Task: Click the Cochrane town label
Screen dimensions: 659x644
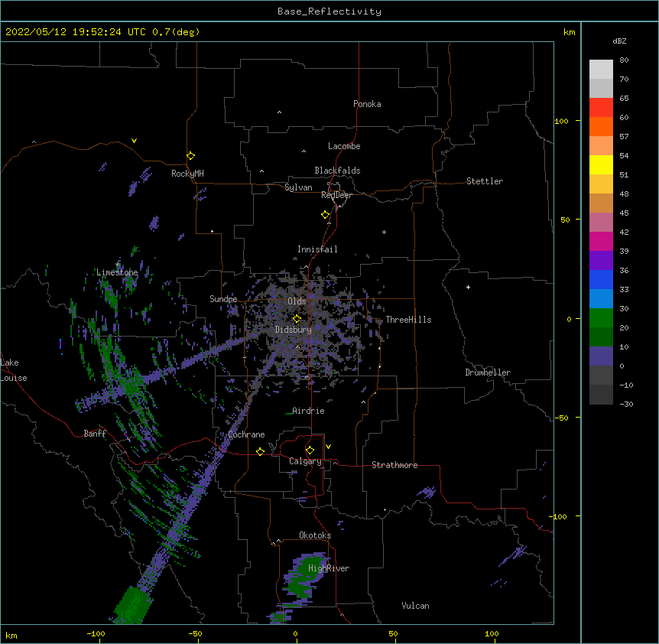Action: tap(246, 434)
